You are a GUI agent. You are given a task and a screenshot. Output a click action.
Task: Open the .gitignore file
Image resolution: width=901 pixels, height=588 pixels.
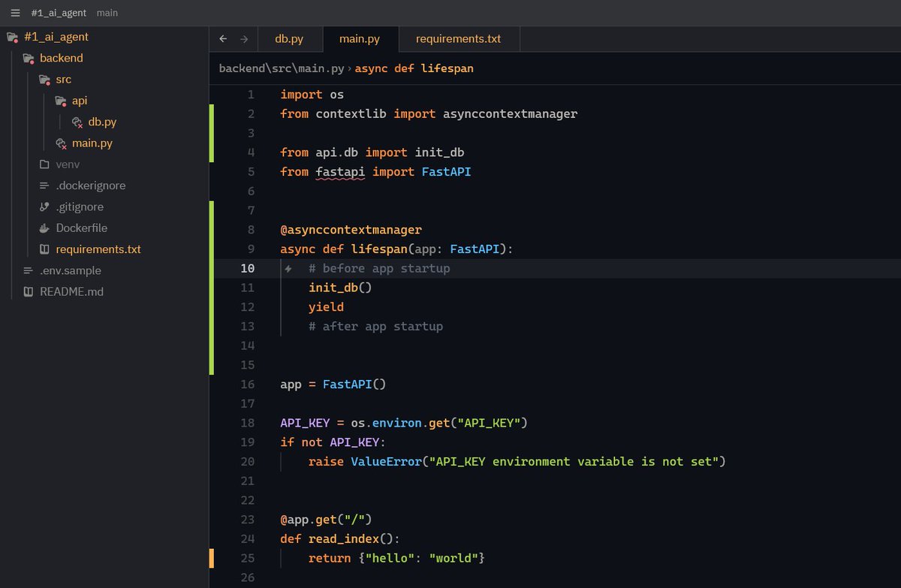coord(80,207)
